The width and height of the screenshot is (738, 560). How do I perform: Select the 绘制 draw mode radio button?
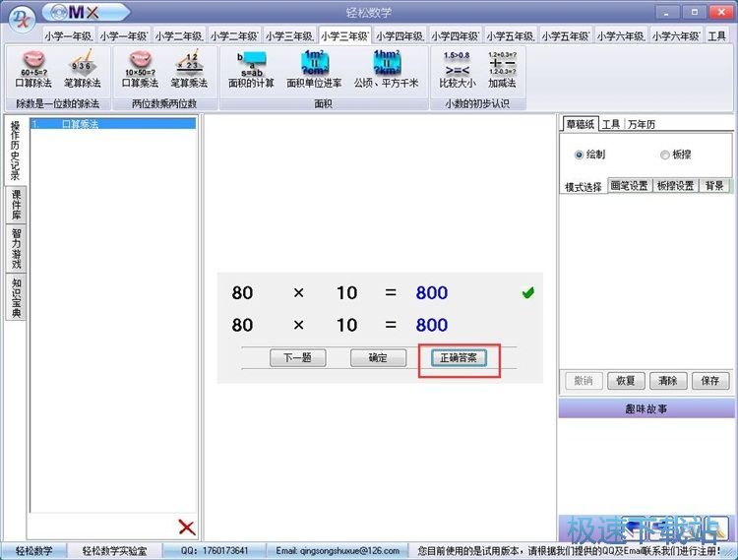pyautogui.click(x=579, y=155)
